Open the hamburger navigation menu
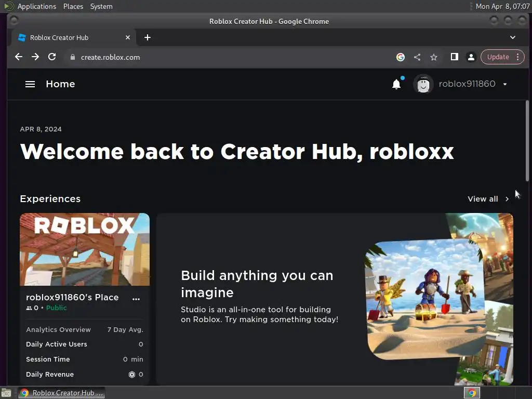 point(30,84)
